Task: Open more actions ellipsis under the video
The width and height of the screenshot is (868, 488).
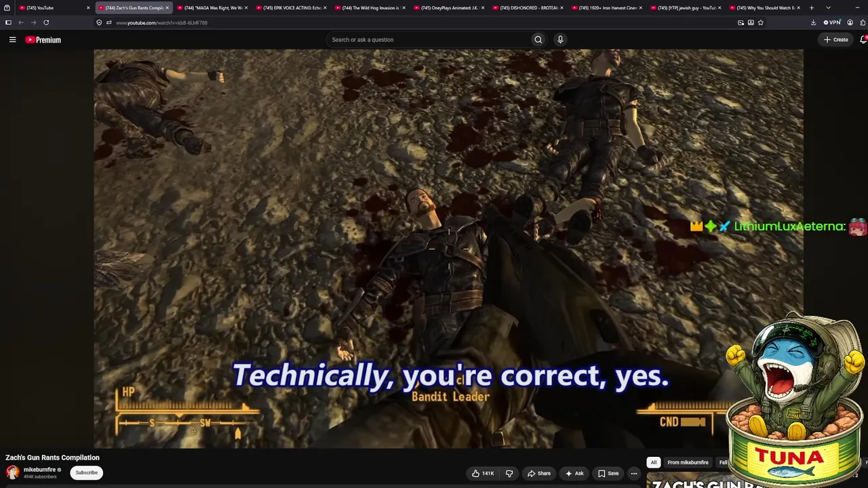Action: (634, 474)
